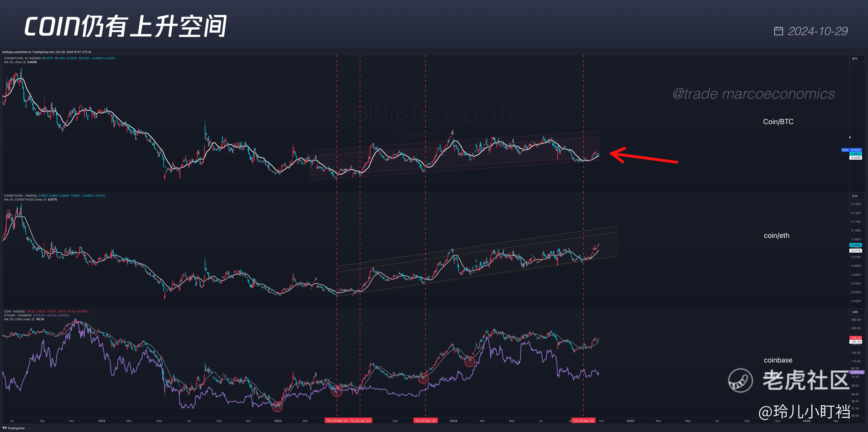
Task: Click the red circle on the November 2023 line
Action: [423, 378]
